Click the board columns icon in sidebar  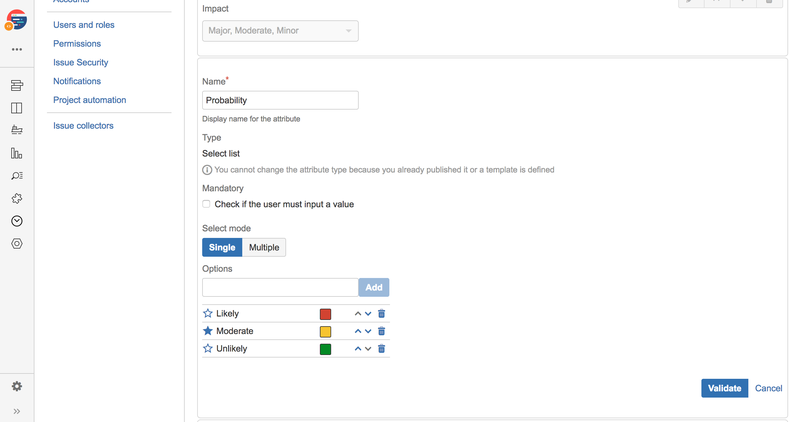pyautogui.click(x=16, y=108)
